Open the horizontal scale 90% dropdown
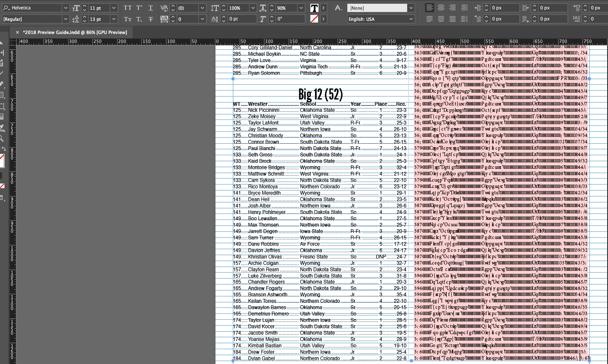The height and width of the screenshot is (364, 608). [301, 8]
